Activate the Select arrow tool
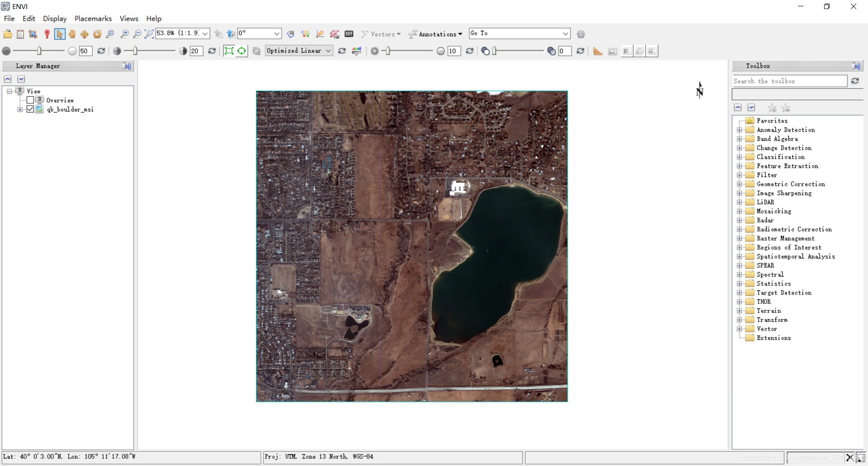Viewport: 868px width, 466px height. (60, 34)
